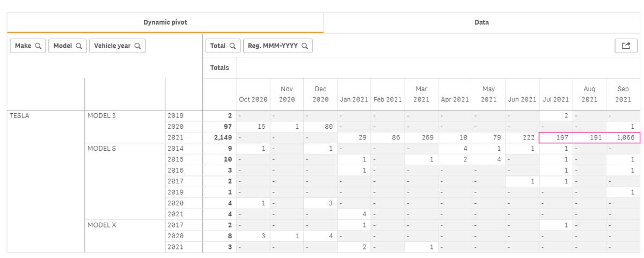Viewport: 644px width, 258px height.
Task: Click the Vehicle year search icon
Action: (x=138, y=46)
